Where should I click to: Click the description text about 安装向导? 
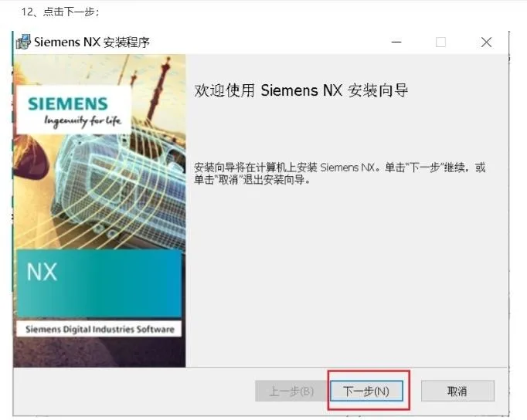point(339,173)
